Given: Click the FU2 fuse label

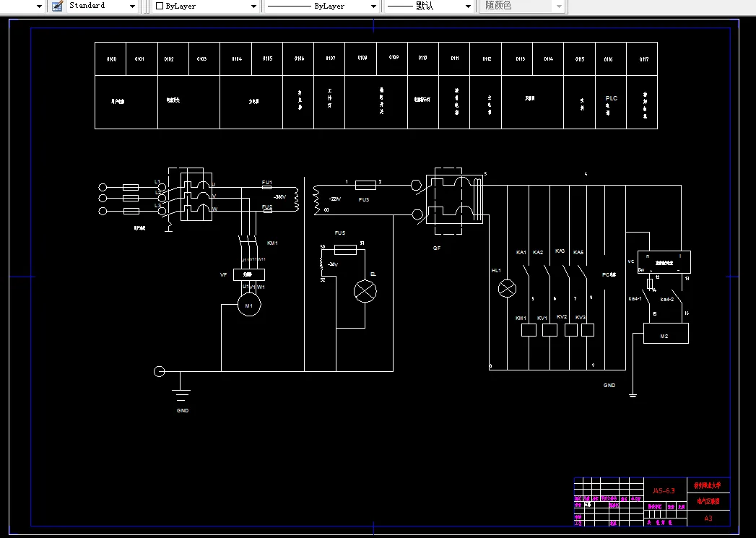Looking at the screenshot, I should 266,207.
